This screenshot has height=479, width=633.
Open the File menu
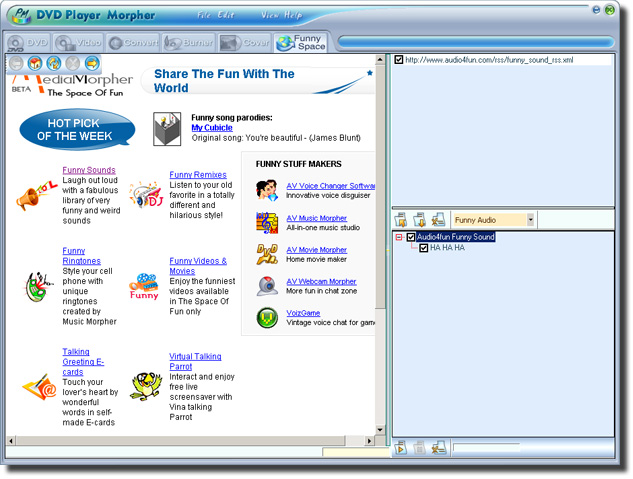click(204, 16)
